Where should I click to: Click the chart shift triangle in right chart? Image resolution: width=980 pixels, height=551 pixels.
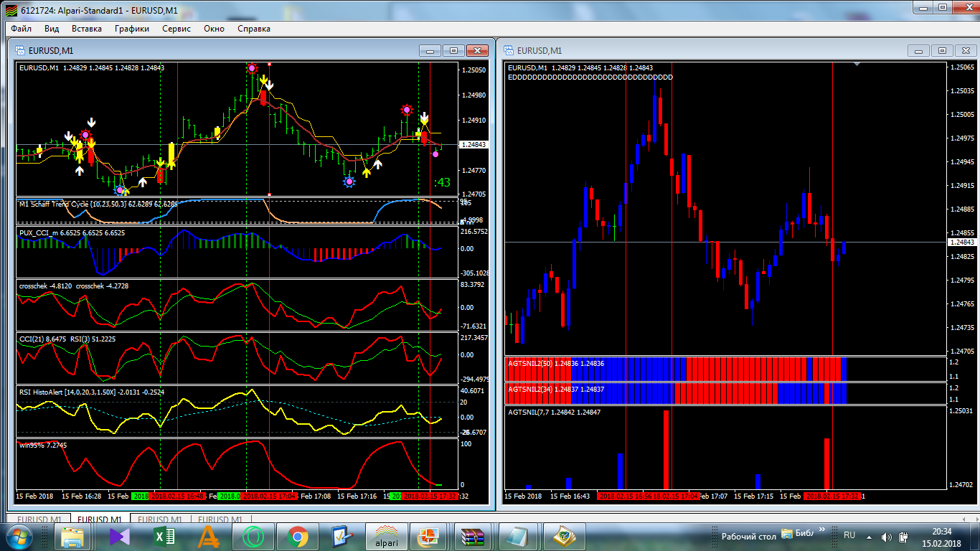click(857, 65)
